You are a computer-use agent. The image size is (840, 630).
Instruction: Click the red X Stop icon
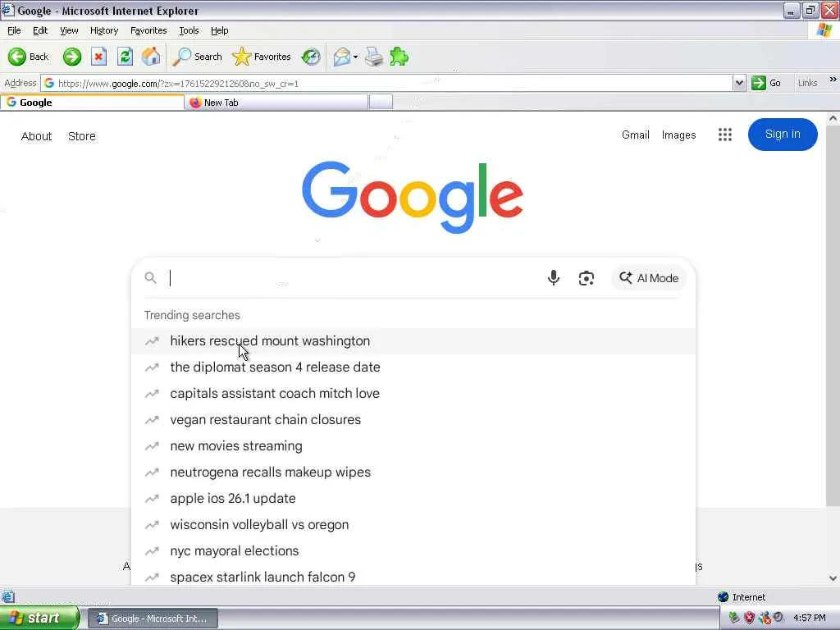[x=98, y=57]
